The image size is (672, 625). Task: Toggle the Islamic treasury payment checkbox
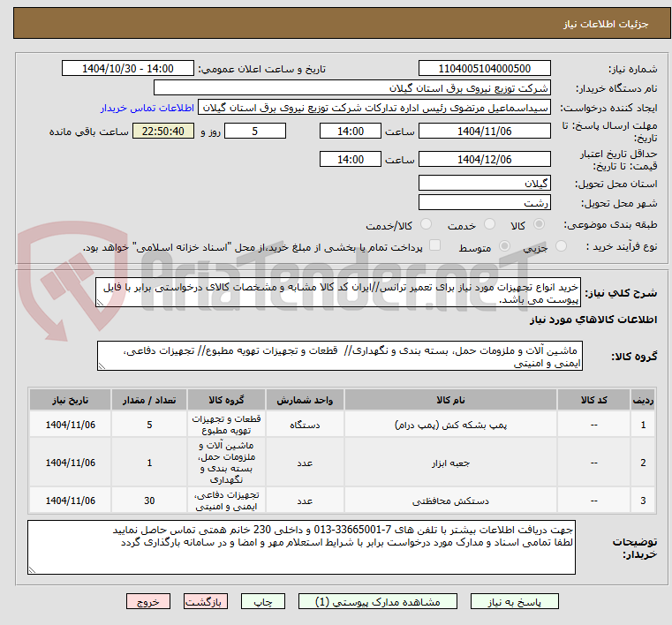pyautogui.click(x=433, y=246)
